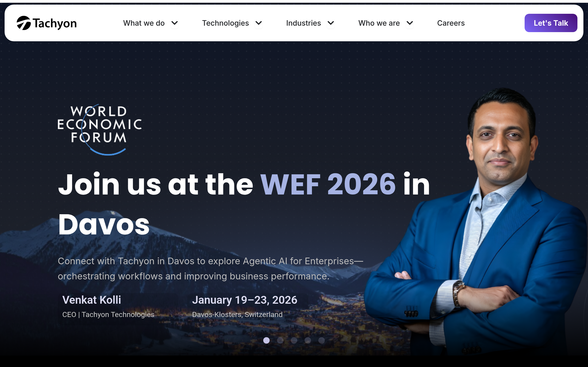
Task: Switch to the third carousel slide dot
Action: pos(294,340)
